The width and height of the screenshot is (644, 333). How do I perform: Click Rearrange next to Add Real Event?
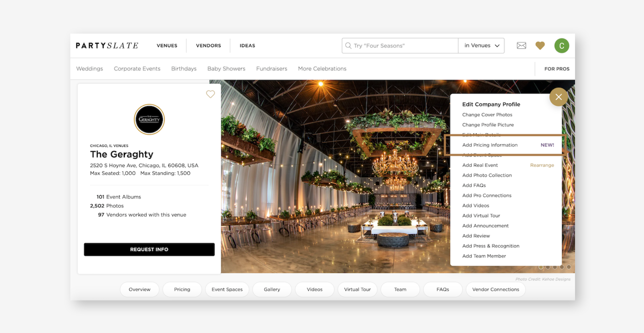tap(542, 165)
